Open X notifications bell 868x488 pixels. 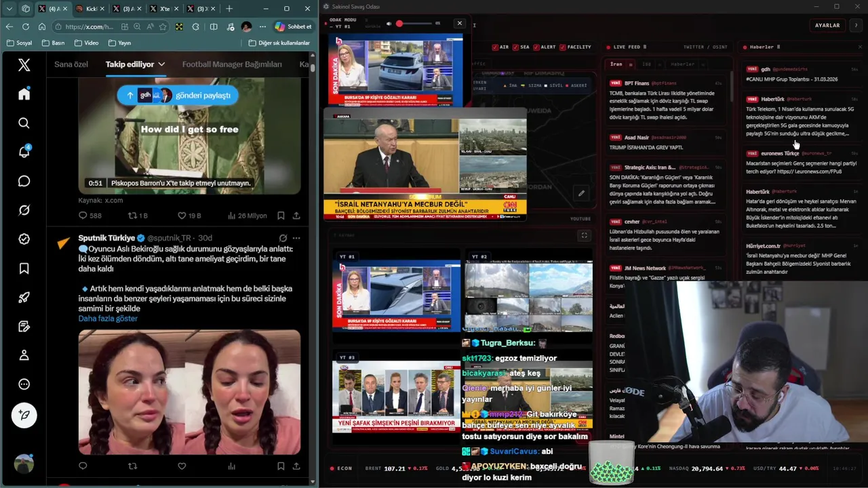24,152
